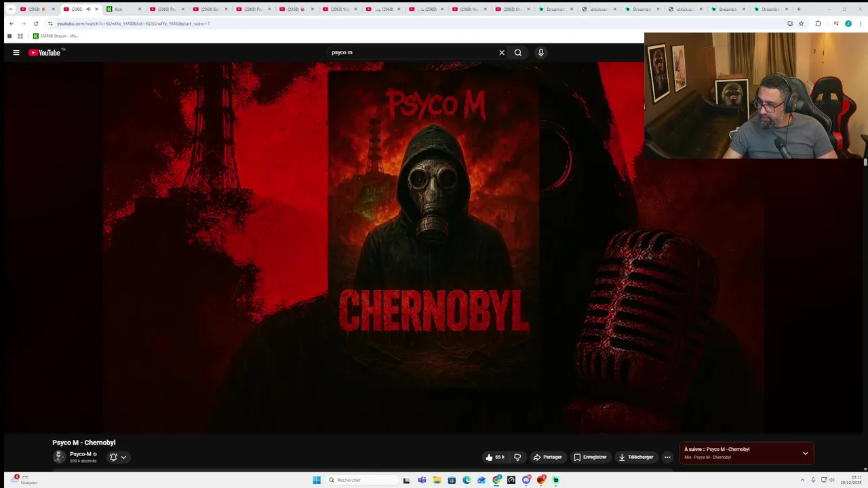
Task: Like the video with thumbs up
Action: point(495,457)
